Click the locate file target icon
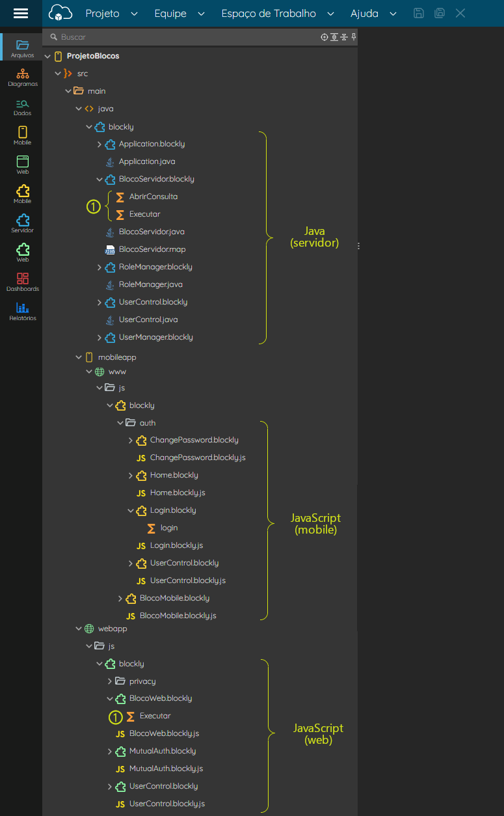Viewport: 504px width, 816px height. (325, 37)
